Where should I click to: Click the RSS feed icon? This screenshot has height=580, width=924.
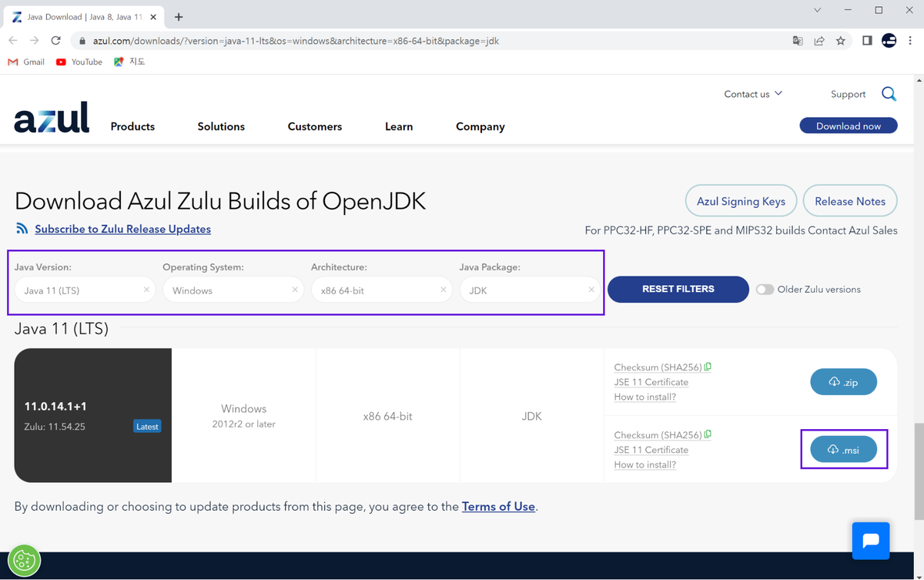(22, 229)
